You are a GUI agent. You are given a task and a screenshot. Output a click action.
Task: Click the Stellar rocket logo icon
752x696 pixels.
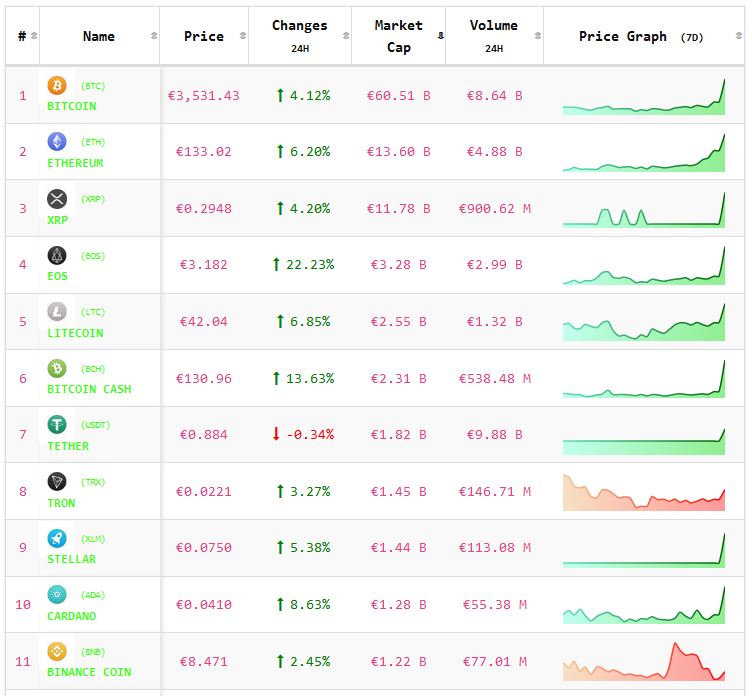click(57, 539)
